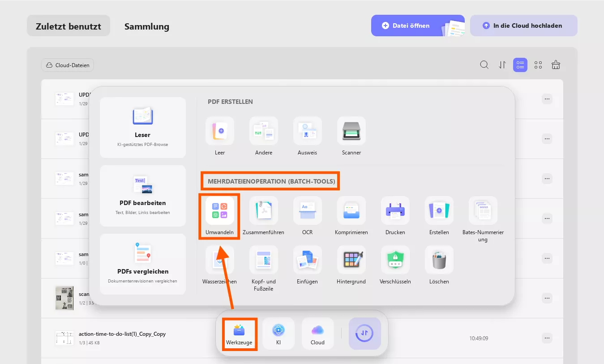
Task: Select the PDF bearbeiten card
Action: point(143,196)
